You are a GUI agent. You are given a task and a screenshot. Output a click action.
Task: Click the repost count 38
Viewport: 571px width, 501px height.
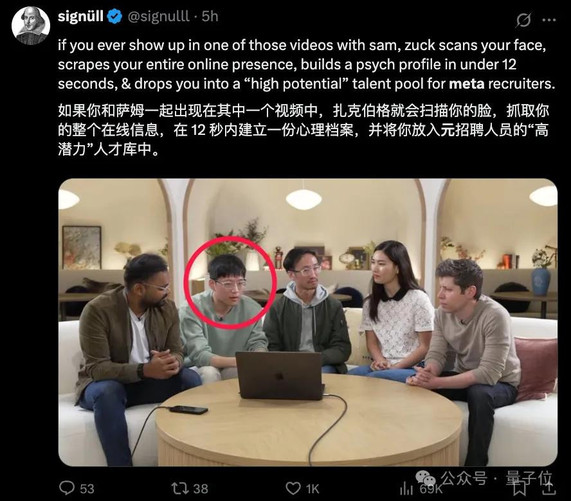[x=200, y=489]
